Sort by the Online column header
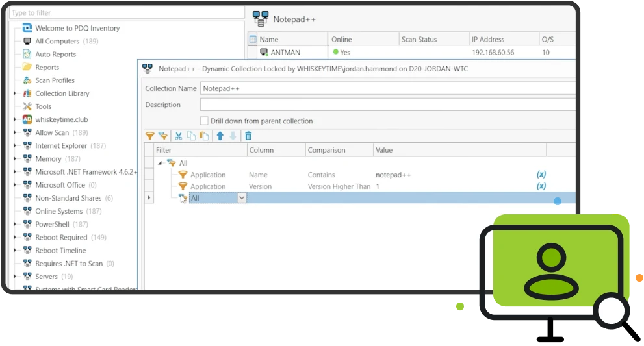The width and height of the screenshot is (644, 346). tap(363, 39)
